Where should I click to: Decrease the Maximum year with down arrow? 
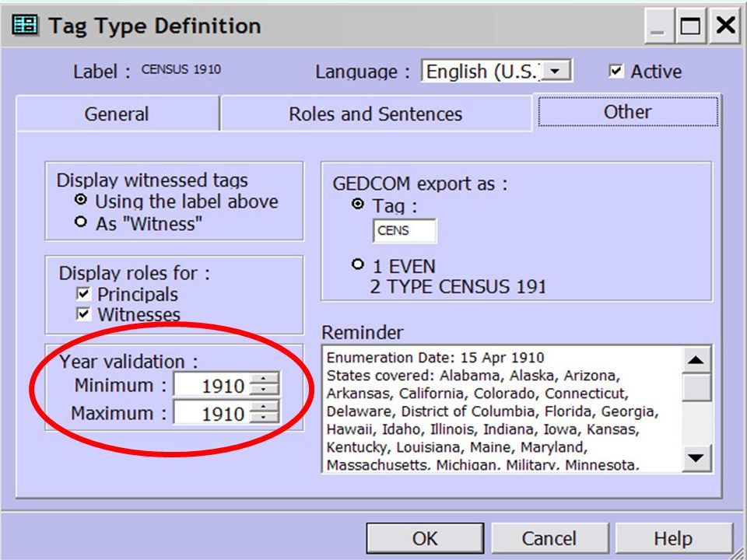click(264, 418)
